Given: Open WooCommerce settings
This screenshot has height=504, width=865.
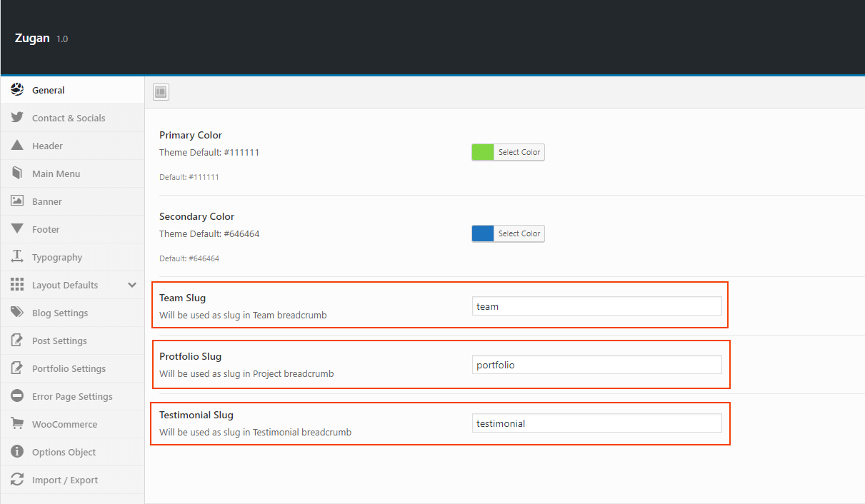Looking at the screenshot, I should click(72, 424).
